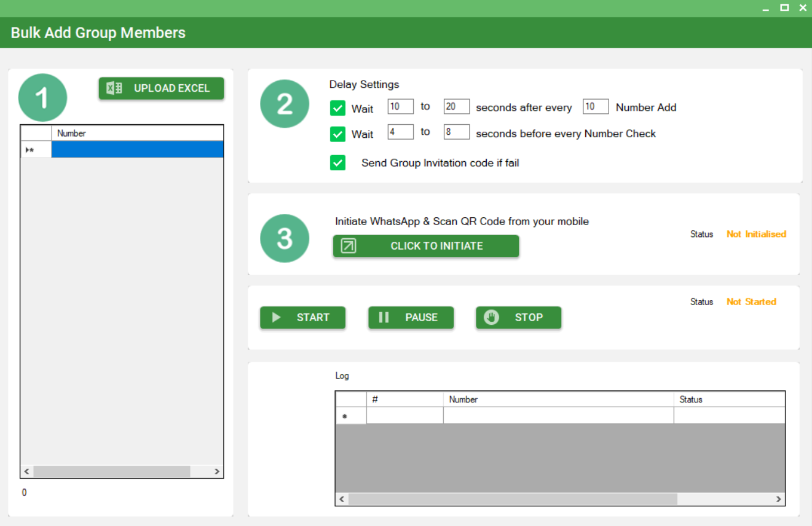Click the Stop hand icon

492,317
